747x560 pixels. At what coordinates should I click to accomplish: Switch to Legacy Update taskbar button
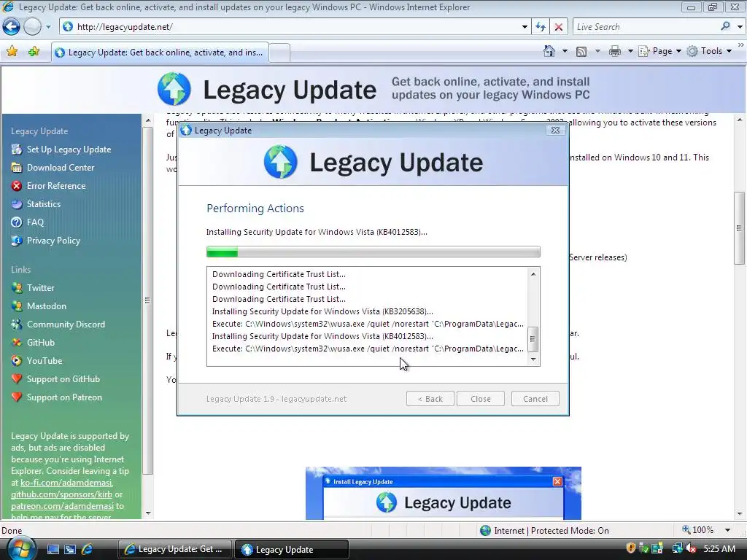click(x=291, y=550)
